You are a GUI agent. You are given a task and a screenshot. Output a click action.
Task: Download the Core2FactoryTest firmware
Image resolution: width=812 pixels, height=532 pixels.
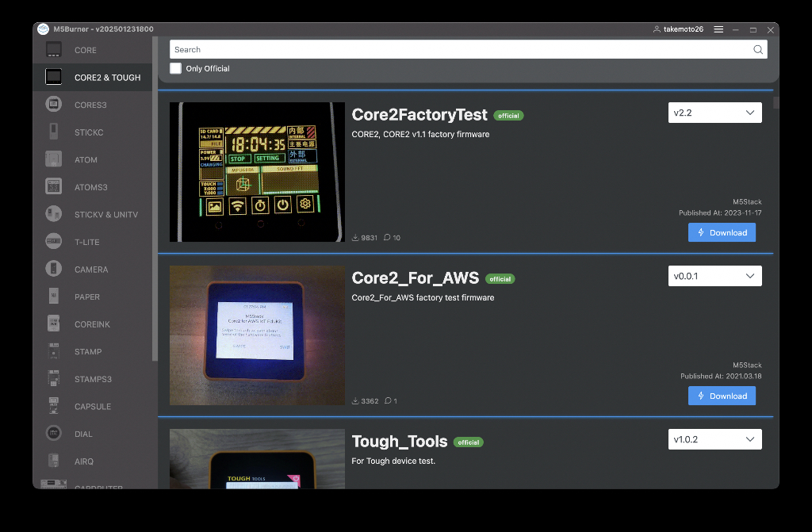point(722,232)
